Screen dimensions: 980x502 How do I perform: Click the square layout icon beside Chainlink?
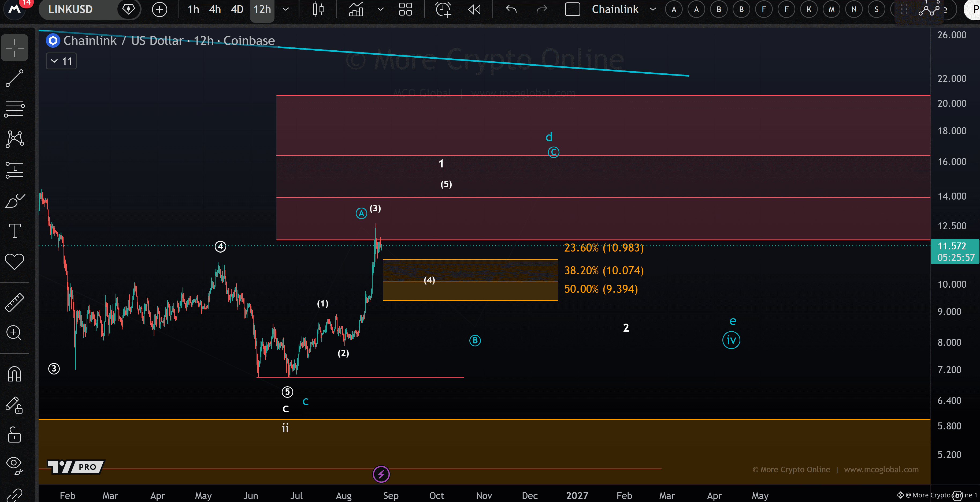pos(572,9)
